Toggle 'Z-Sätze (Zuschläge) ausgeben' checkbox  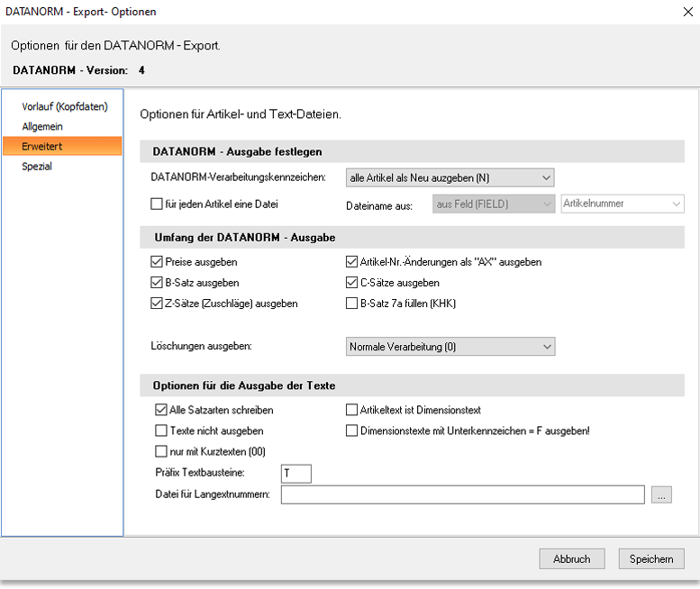[x=156, y=304]
